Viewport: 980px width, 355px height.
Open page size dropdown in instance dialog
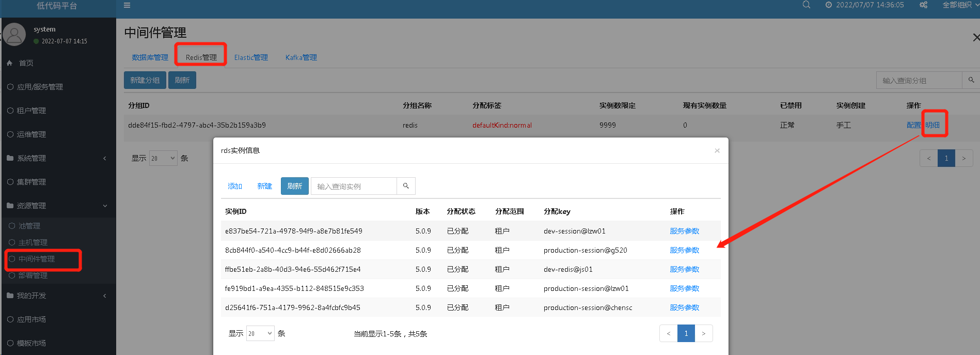click(x=260, y=333)
